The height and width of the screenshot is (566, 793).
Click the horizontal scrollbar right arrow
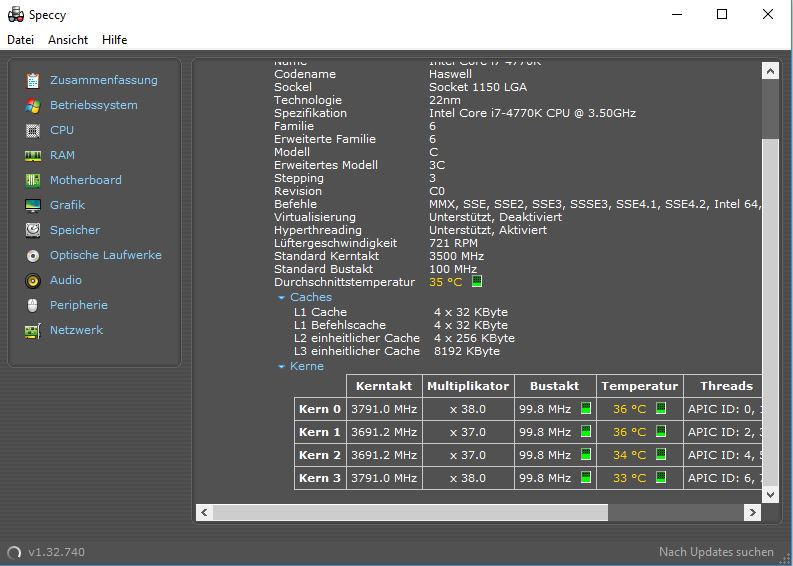pyautogui.click(x=752, y=512)
